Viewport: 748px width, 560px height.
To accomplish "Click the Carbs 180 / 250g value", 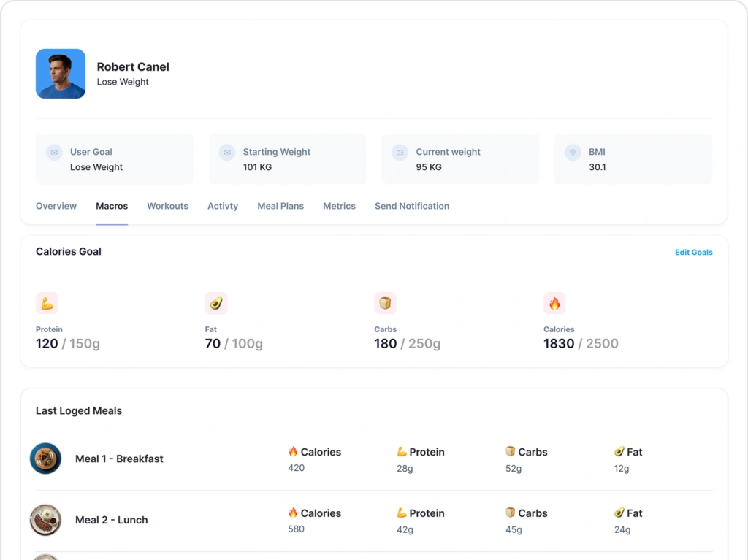I will [x=408, y=343].
